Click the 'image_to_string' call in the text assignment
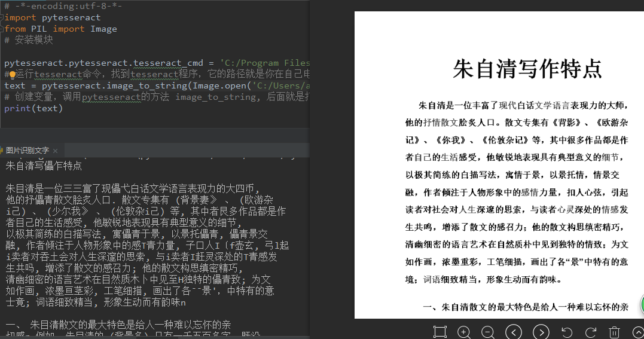The height and width of the screenshot is (339, 644). [146, 85]
